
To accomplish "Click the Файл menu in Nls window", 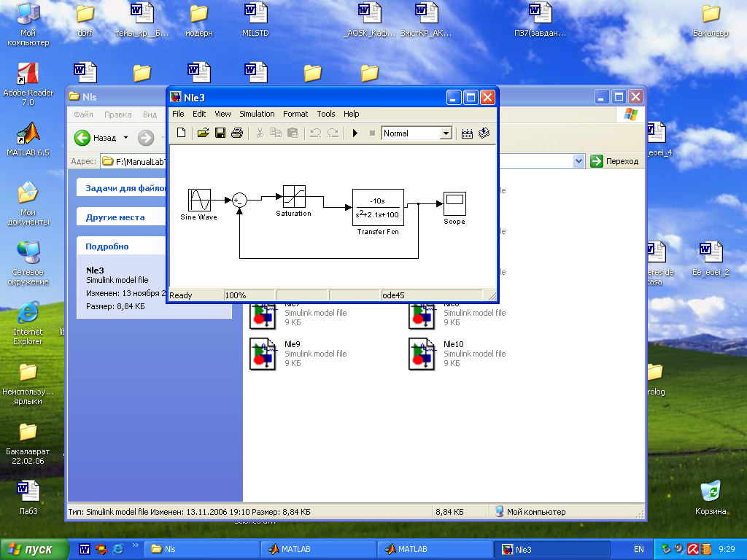I will pyautogui.click(x=83, y=114).
